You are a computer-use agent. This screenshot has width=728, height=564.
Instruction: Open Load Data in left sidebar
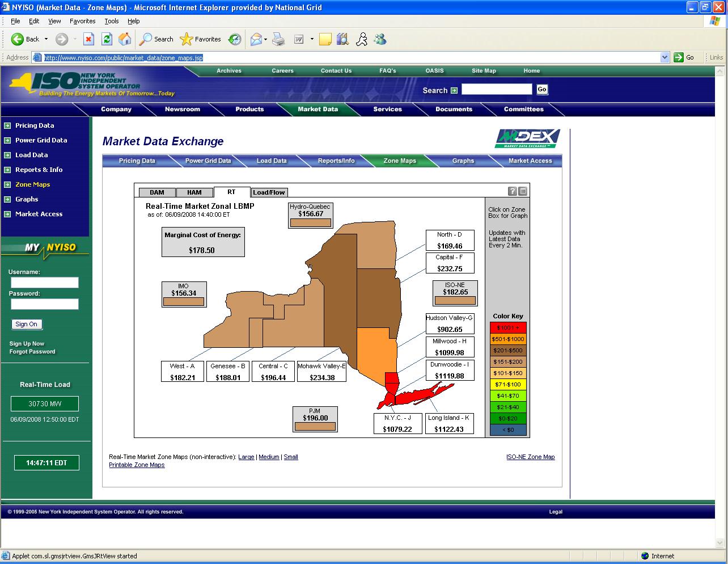click(31, 155)
